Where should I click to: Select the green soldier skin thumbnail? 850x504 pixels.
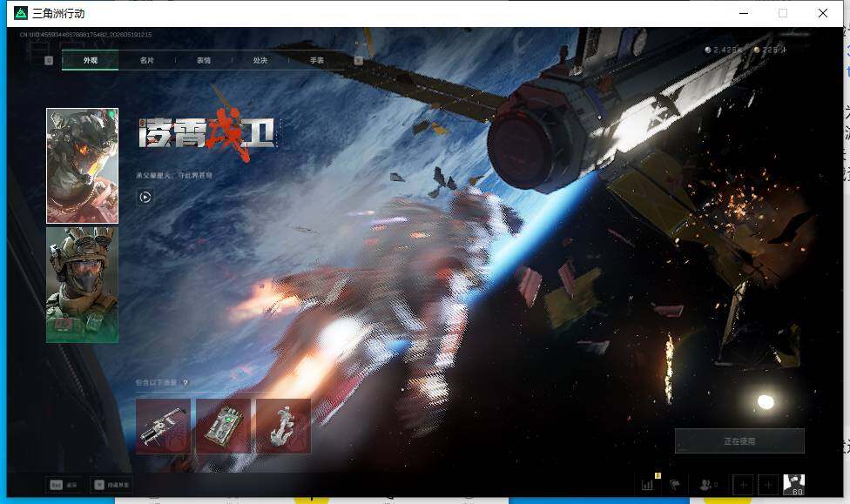[x=83, y=285]
